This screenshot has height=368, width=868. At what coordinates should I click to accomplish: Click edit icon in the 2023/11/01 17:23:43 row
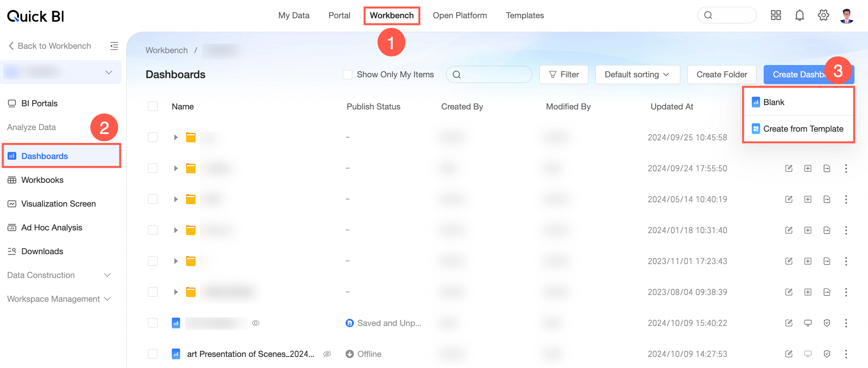coord(789,261)
